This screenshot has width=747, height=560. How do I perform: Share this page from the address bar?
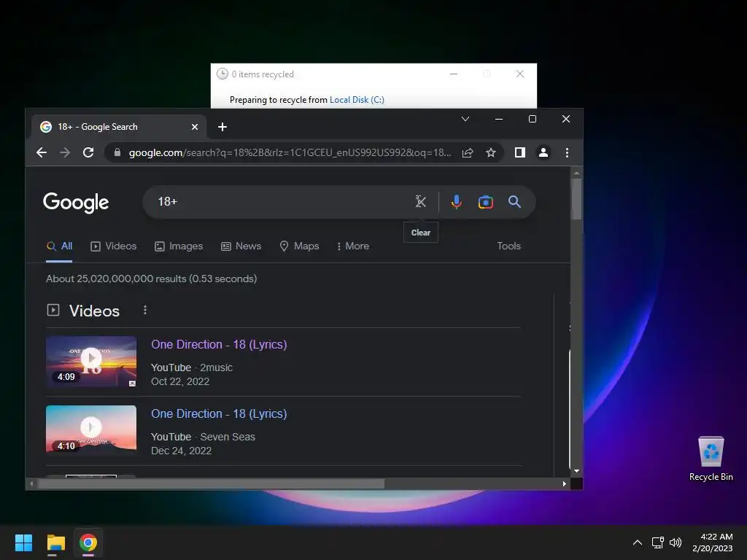[x=468, y=152]
